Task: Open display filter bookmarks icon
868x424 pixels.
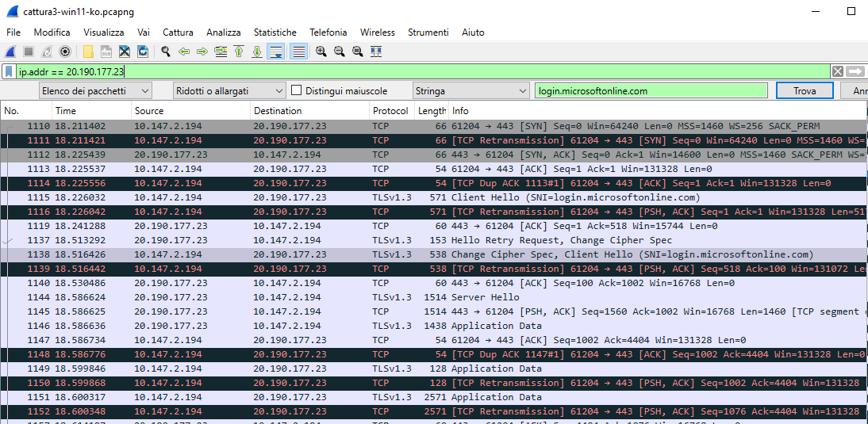Action: point(10,71)
